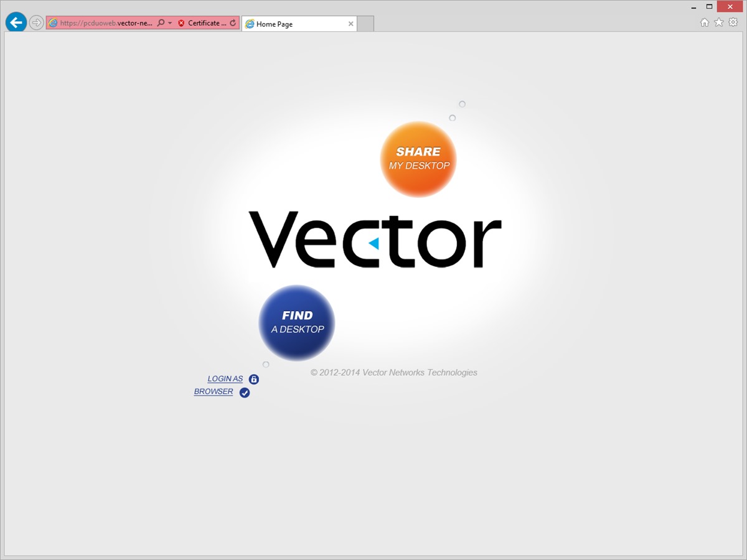Click the Home icon in browser toolbar
The height and width of the screenshot is (560, 747).
tap(705, 22)
